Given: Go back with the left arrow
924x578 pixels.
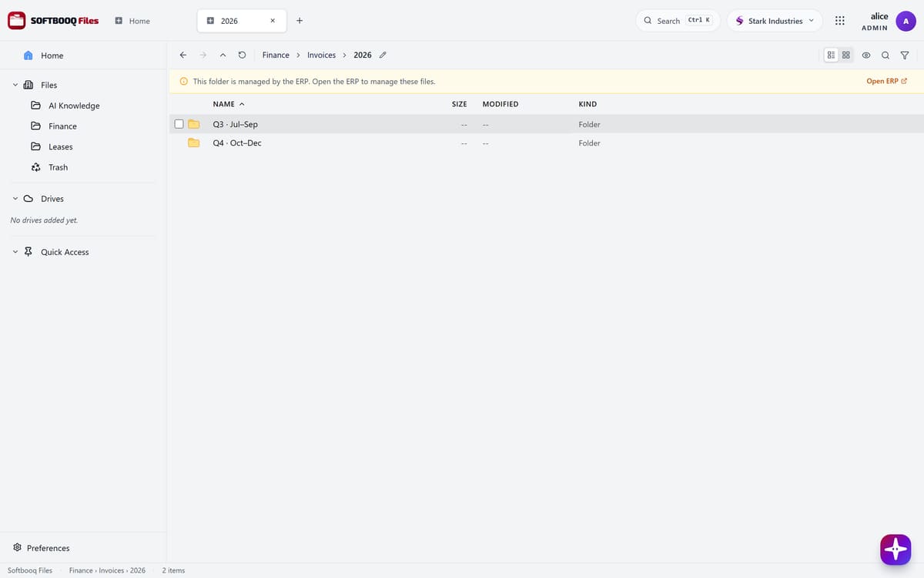Looking at the screenshot, I should coord(182,55).
